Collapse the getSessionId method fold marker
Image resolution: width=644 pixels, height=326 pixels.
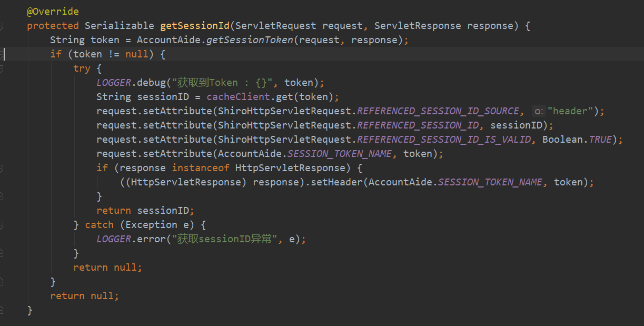(2, 26)
